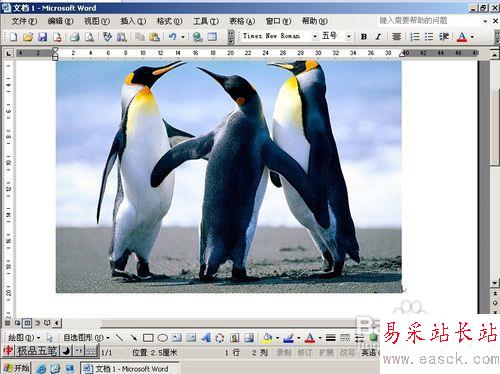Apply the paragraph alignment button

coord(396,37)
